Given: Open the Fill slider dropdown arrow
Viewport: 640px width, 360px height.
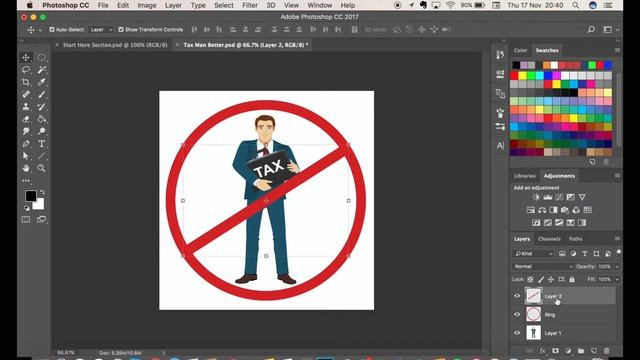Looking at the screenshot, I should tap(617, 280).
